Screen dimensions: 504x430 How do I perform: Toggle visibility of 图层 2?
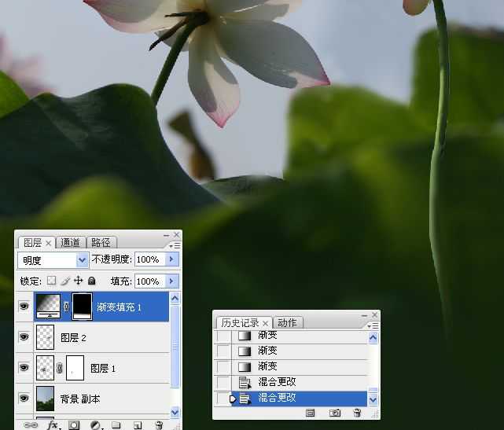(24, 337)
